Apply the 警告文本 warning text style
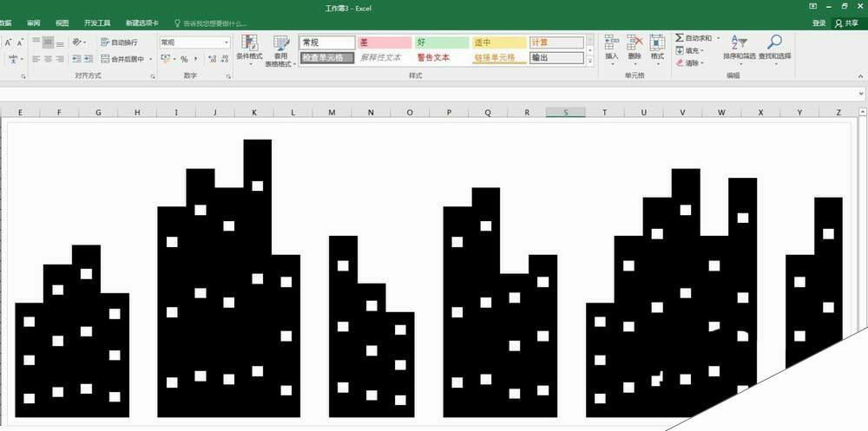The height and width of the screenshot is (431, 868). point(442,57)
